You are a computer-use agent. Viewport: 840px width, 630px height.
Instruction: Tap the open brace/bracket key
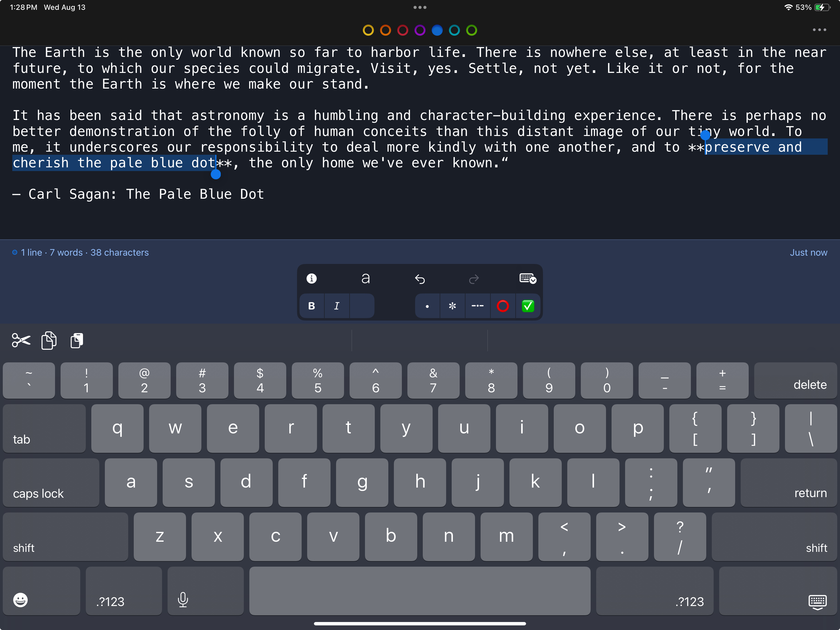(695, 428)
